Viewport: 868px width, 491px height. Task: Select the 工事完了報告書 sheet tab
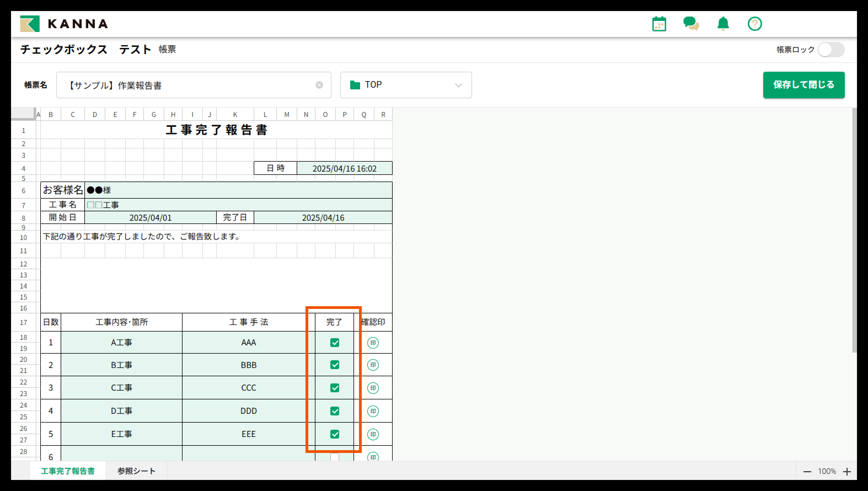point(68,471)
